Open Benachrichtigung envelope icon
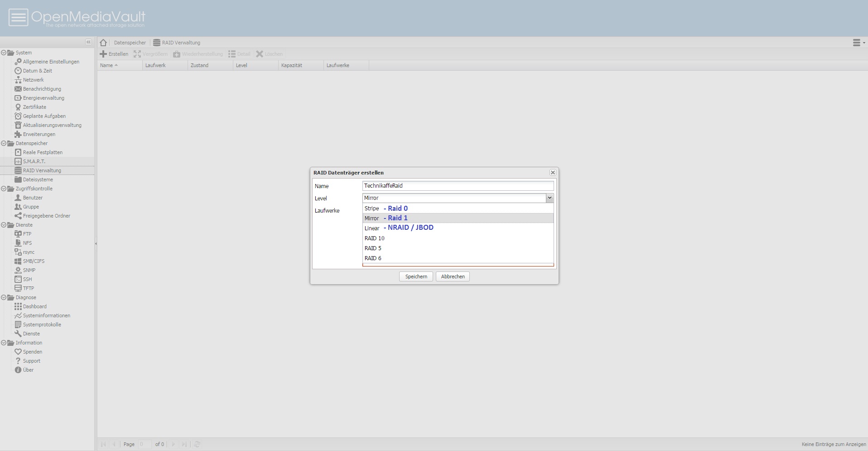Image resolution: width=868 pixels, height=451 pixels. coord(18,89)
